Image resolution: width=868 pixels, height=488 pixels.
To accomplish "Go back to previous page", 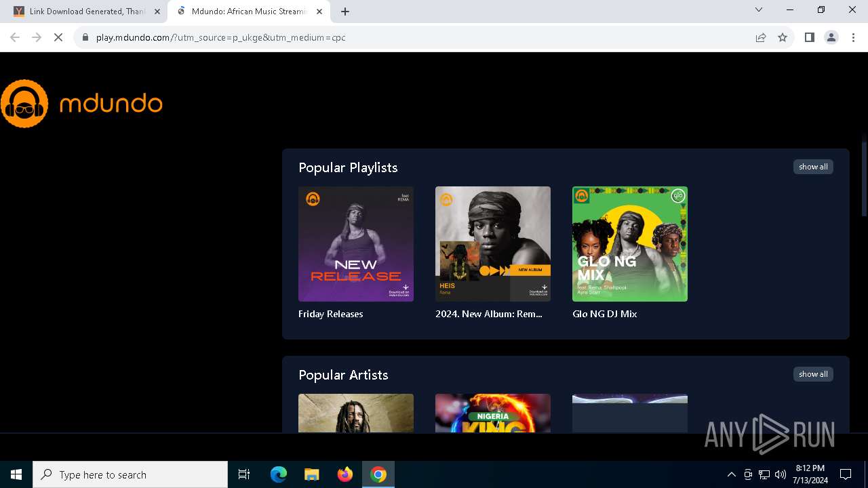I will click(15, 37).
